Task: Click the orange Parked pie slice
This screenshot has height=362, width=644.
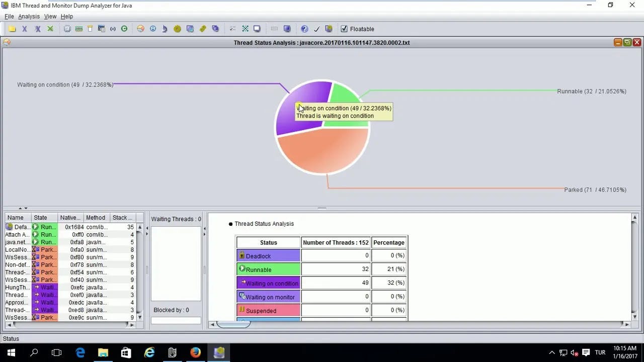Action: tap(322, 151)
